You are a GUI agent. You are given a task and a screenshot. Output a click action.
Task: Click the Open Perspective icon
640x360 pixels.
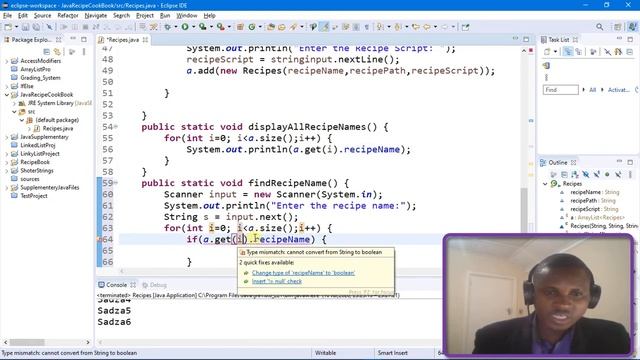click(x=617, y=27)
